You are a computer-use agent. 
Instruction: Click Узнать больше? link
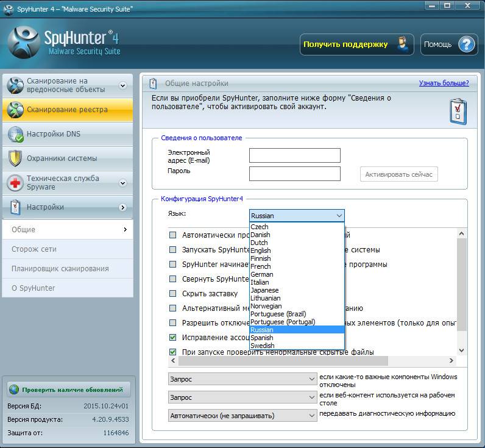point(444,83)
